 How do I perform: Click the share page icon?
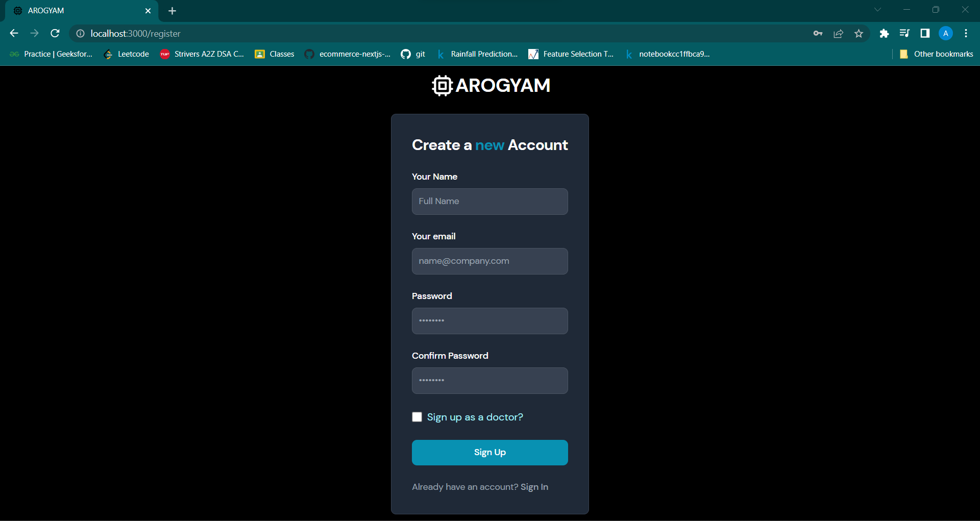coord(839,33)
